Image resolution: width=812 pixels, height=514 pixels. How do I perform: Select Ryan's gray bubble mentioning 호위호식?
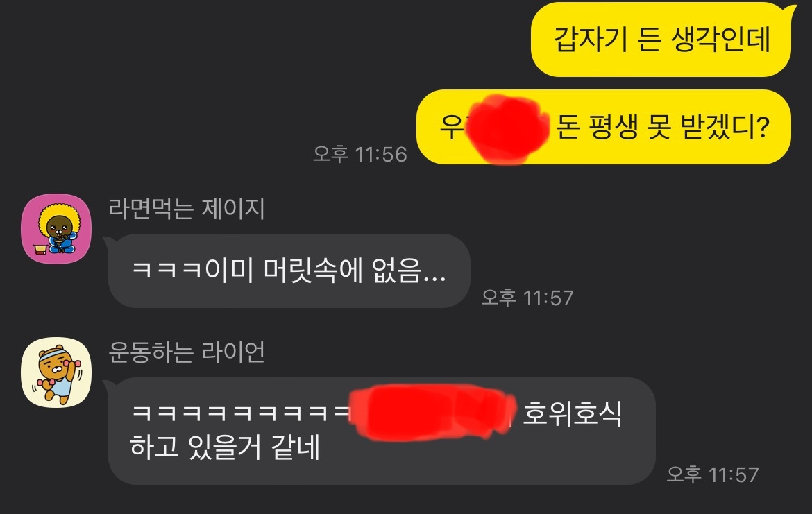382,431
